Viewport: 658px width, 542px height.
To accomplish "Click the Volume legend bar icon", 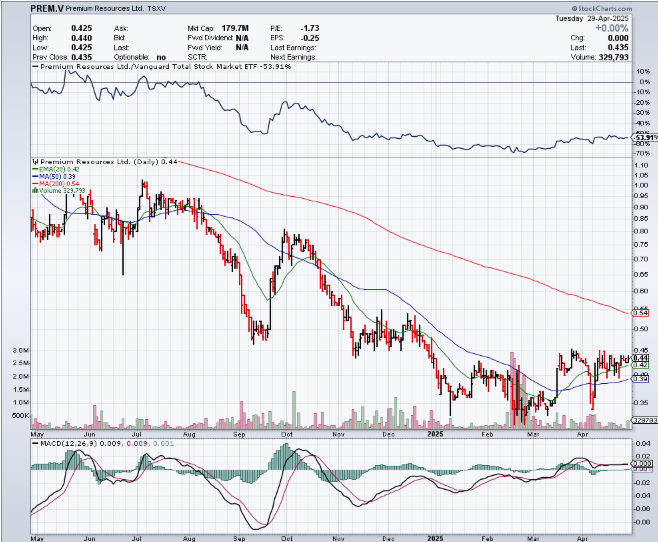I will coord(35,191).
